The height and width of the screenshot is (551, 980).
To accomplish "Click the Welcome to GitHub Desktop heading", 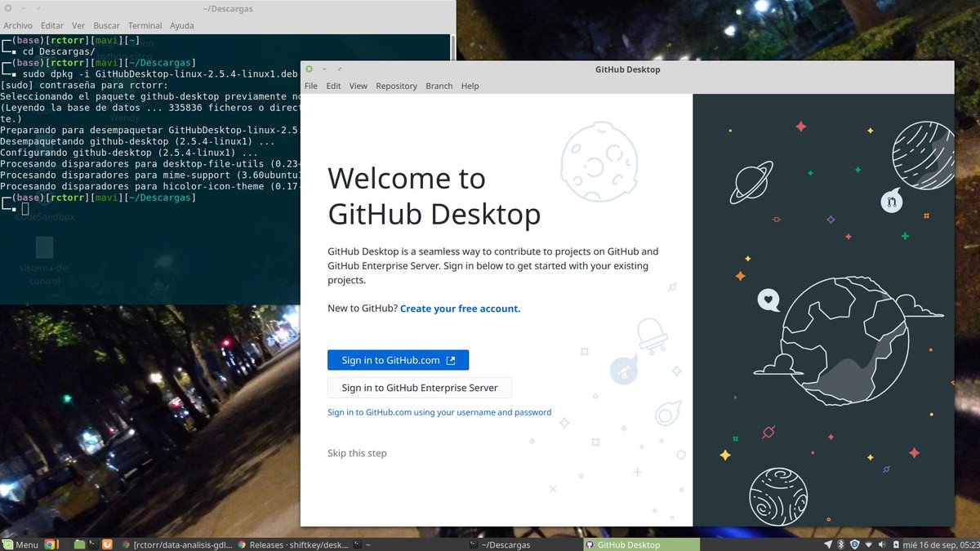I will point(434,196).
